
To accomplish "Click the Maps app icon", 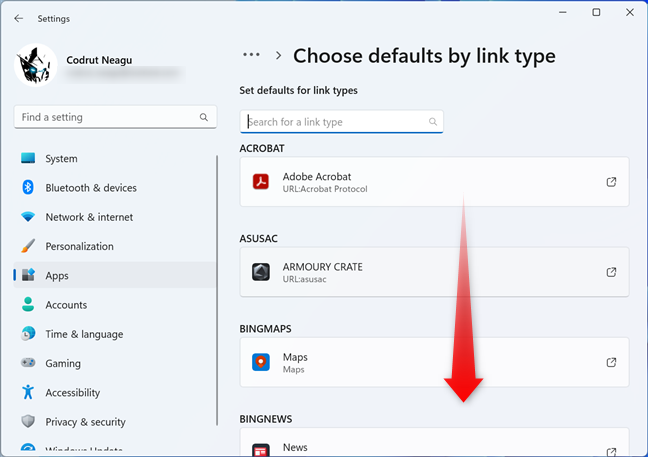I will (x=261, y=362).
